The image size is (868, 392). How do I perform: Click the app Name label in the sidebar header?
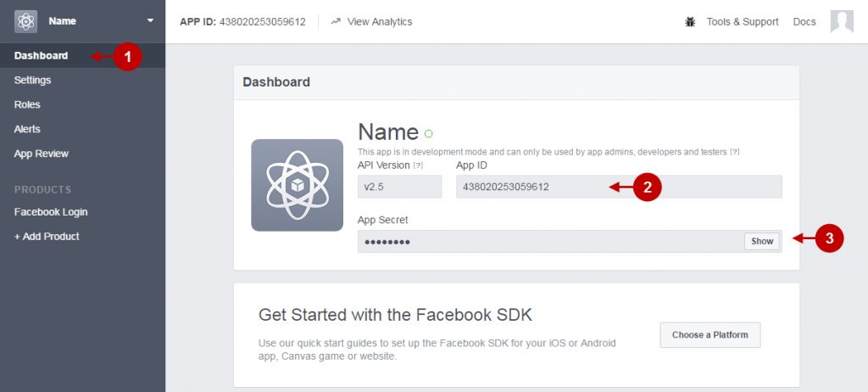pos(62,21)
